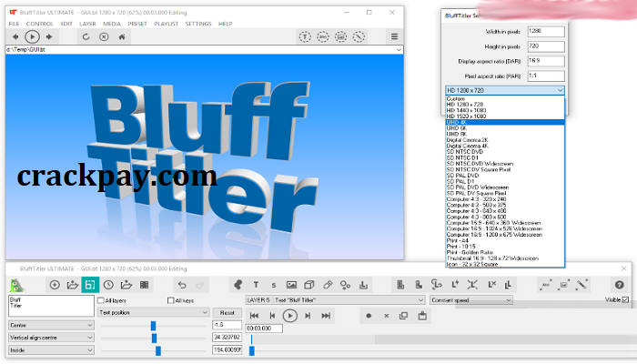
Task: Click the record dot key icon
Action: coord(369,316)
